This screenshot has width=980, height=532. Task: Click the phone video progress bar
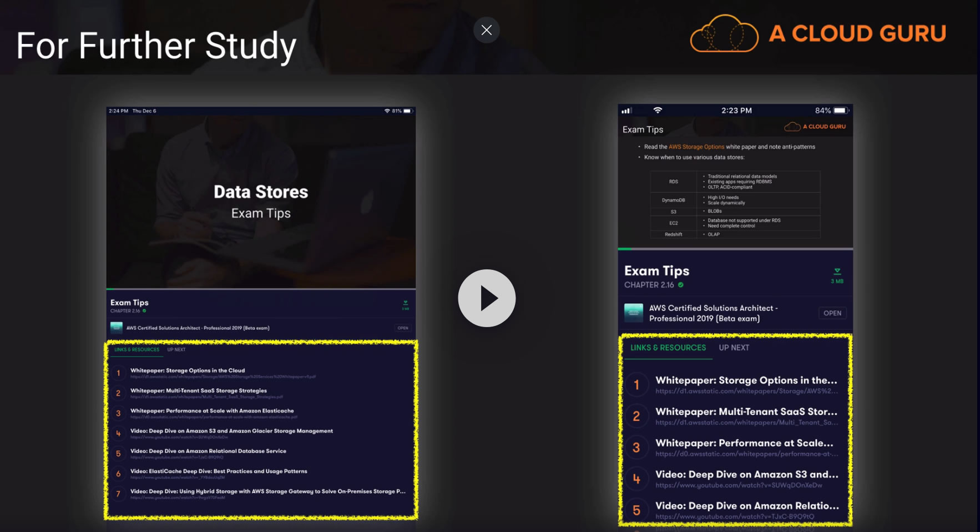735,249
